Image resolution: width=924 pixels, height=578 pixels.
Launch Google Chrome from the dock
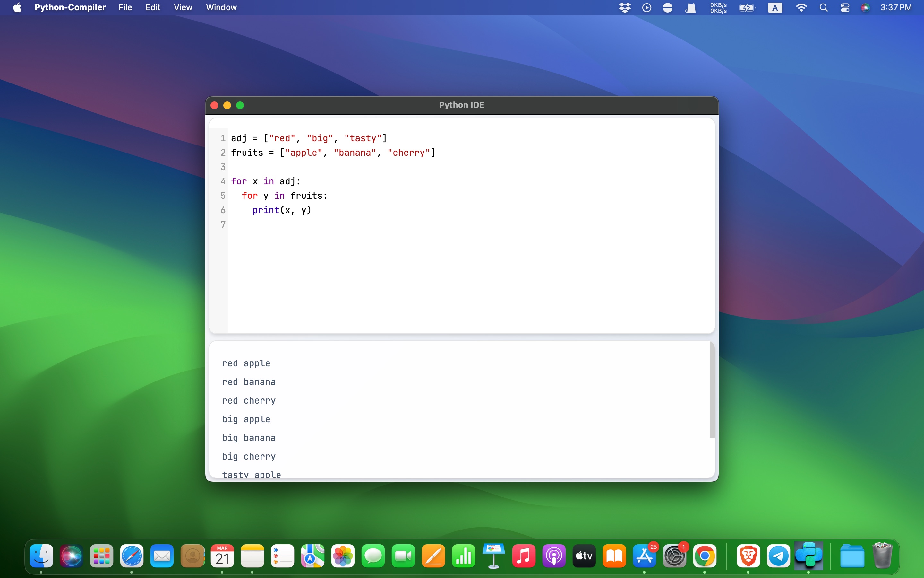click(x=705, y=556)
